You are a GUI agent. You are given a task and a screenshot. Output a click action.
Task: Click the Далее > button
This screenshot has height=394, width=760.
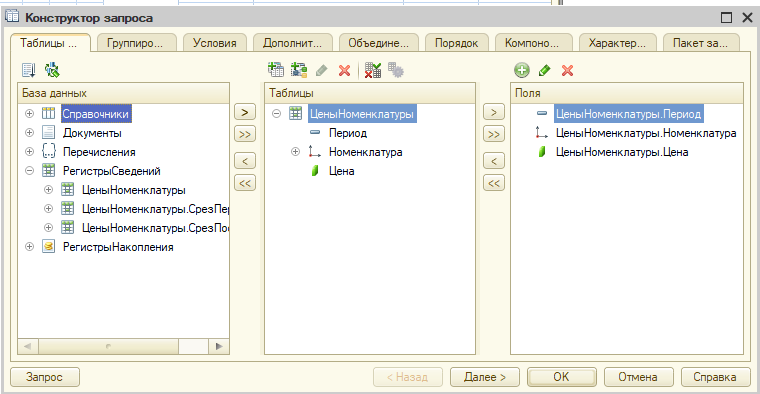[485, 377]
